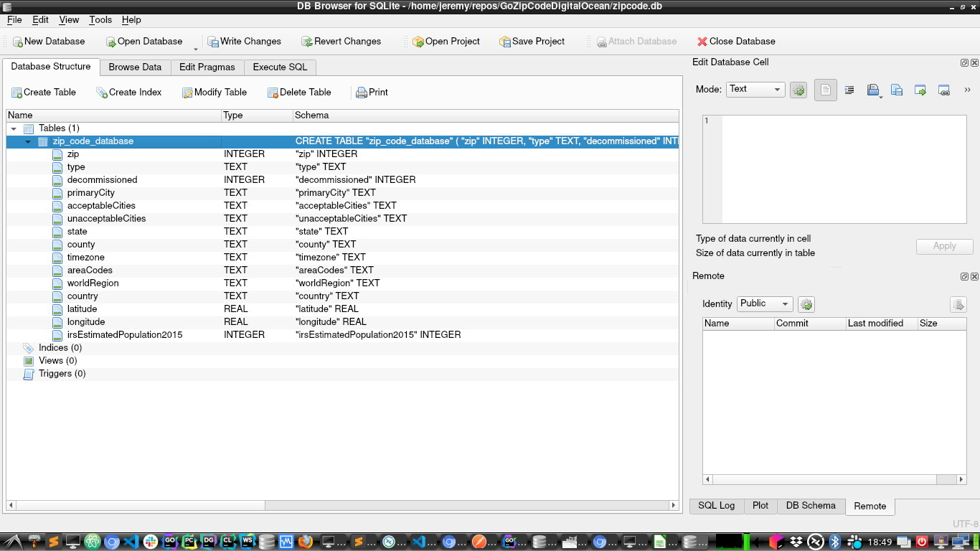Click the Dropbox tray icon
The width and height of the screenshot is (980, 551).
796,542
